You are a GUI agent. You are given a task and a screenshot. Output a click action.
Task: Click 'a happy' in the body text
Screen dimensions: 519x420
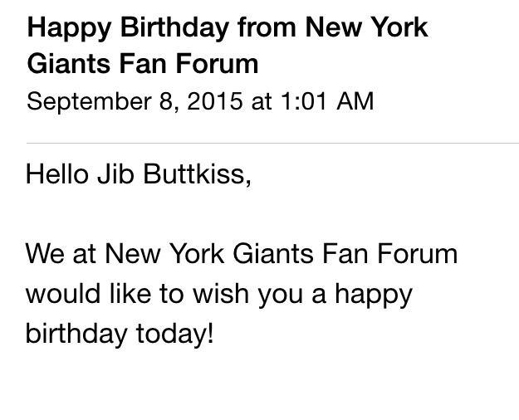tap(362, 295)
